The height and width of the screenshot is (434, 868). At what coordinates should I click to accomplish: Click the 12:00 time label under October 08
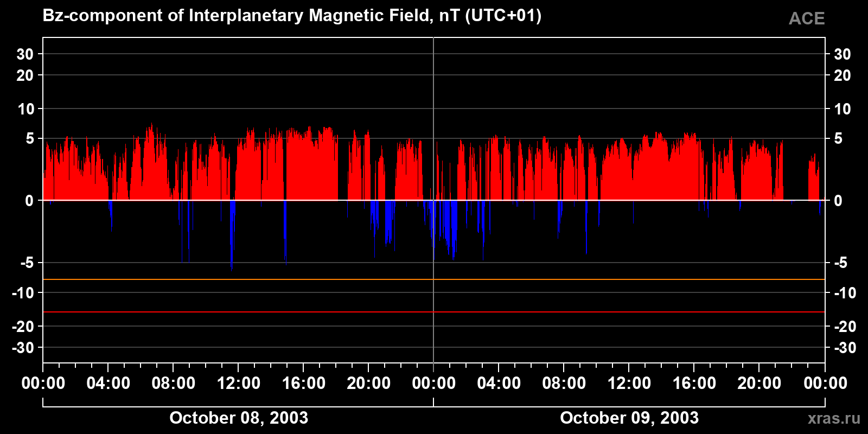pyautogui.click(x=239, y=384)
